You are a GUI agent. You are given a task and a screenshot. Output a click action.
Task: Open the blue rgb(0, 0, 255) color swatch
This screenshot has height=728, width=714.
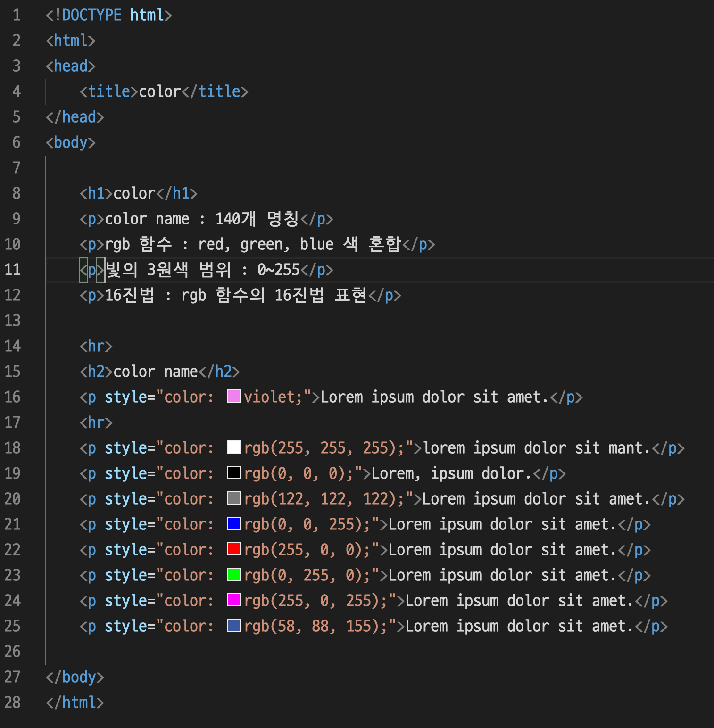coord(234,523)
